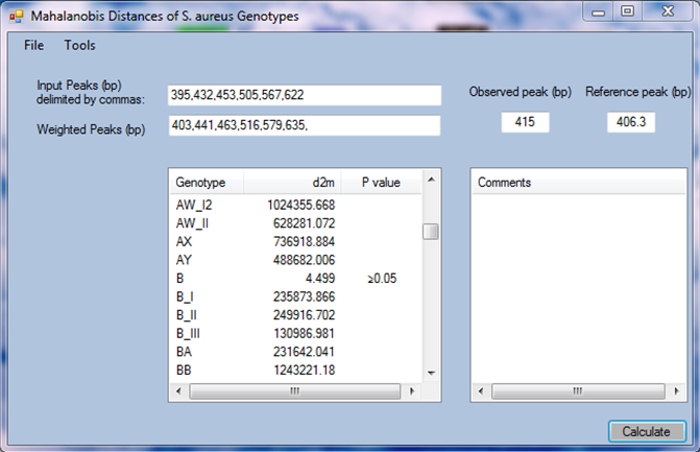Click the app icon in title bar
Image resolution: width=700 pixels, height=452 pixels.
tap(15, 17)
